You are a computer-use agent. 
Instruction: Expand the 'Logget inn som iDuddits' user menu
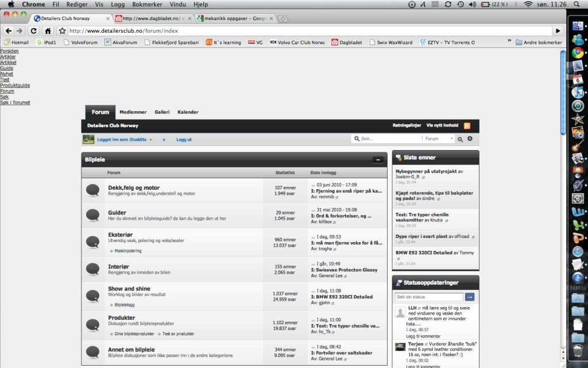pyautogui.click(x=125, y=140)
